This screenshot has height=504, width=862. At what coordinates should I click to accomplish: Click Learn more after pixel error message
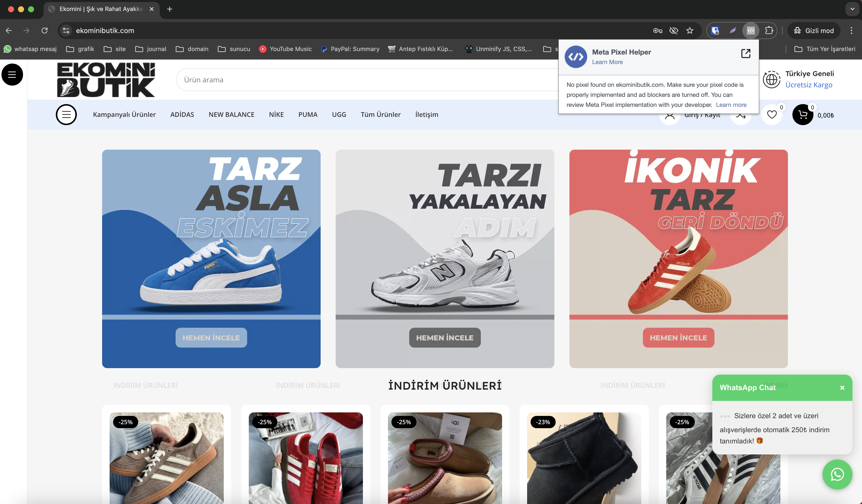click(x=731, y=105)
